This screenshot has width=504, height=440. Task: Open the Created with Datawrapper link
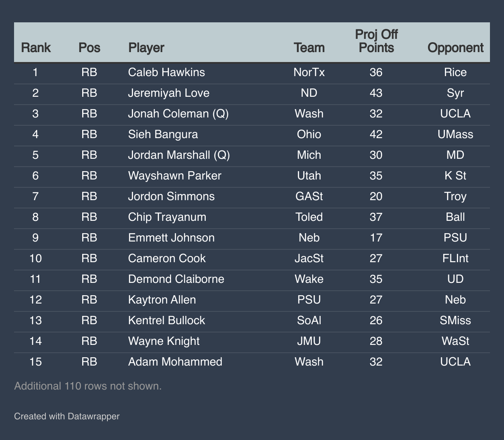[x=67, y=416]
